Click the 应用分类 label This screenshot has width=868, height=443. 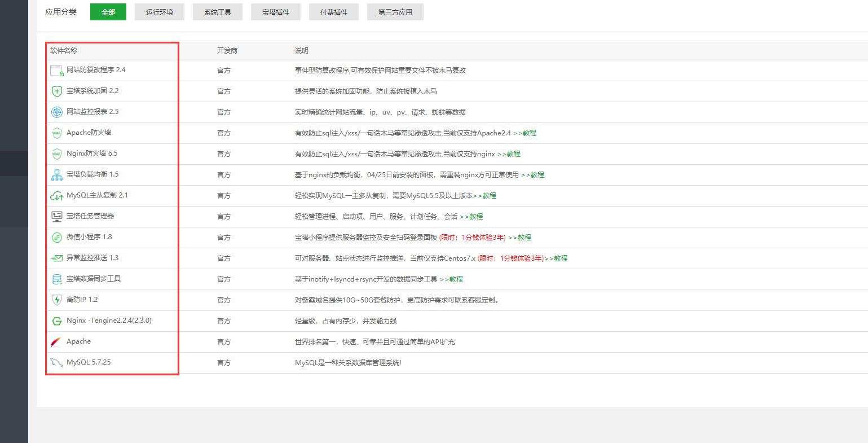click(61, 12)
